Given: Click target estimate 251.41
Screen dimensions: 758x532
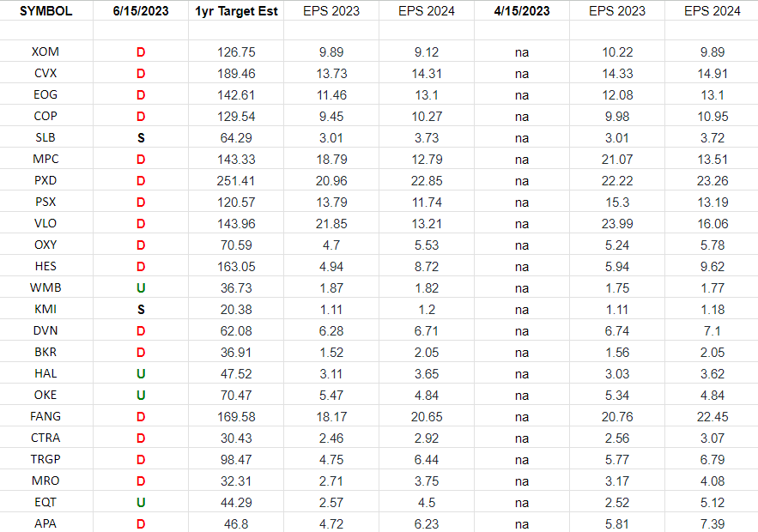Looking at the screenshot, I should 236,181.
